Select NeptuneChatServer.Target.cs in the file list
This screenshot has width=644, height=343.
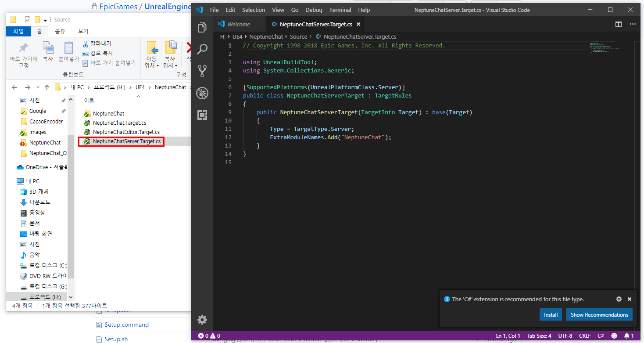click(122, 141)
